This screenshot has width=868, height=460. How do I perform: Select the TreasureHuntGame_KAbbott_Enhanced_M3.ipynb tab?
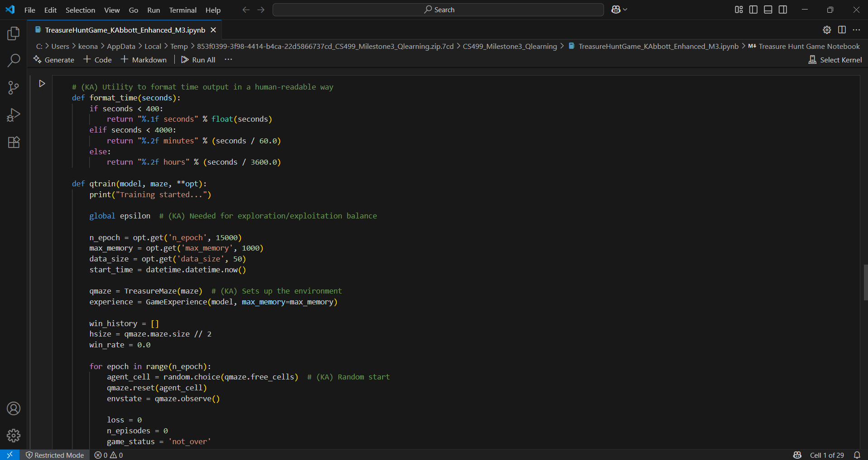point(125,30)
